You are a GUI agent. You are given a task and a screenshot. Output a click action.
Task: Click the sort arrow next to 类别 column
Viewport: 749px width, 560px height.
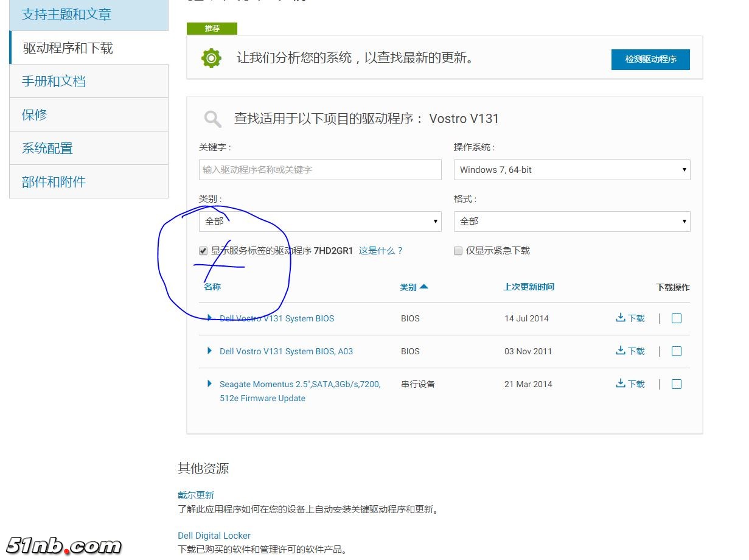[x=424, y=287]
